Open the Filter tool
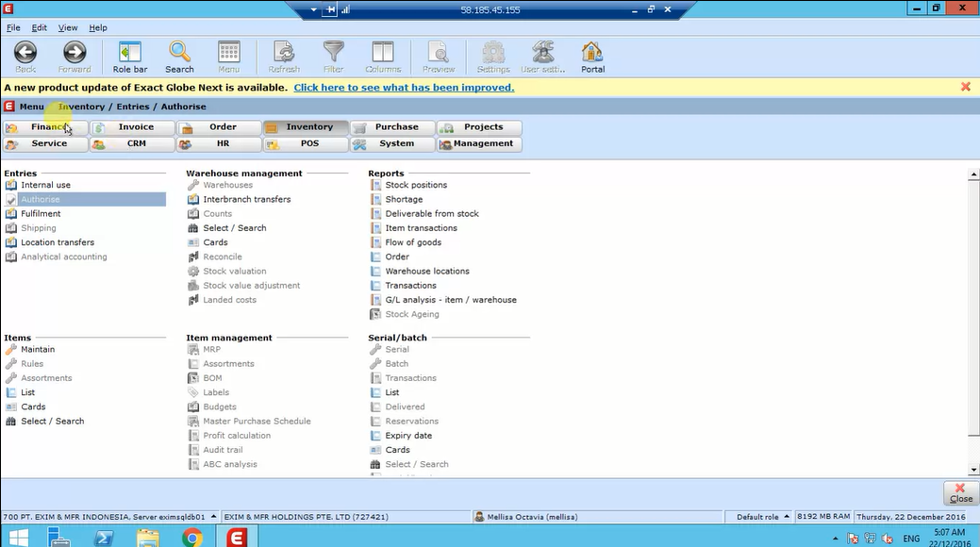Screen dimensions: 980x547 [x=333, y=56]
